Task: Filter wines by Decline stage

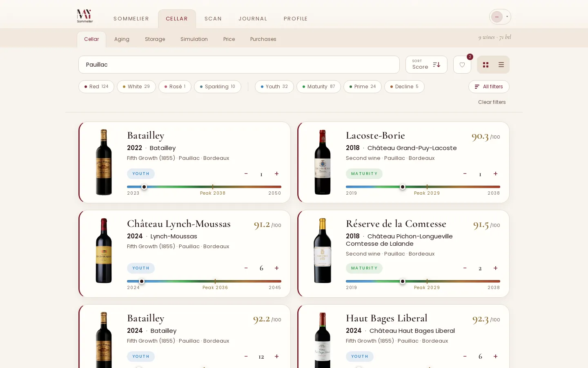Action: [404, 87]
